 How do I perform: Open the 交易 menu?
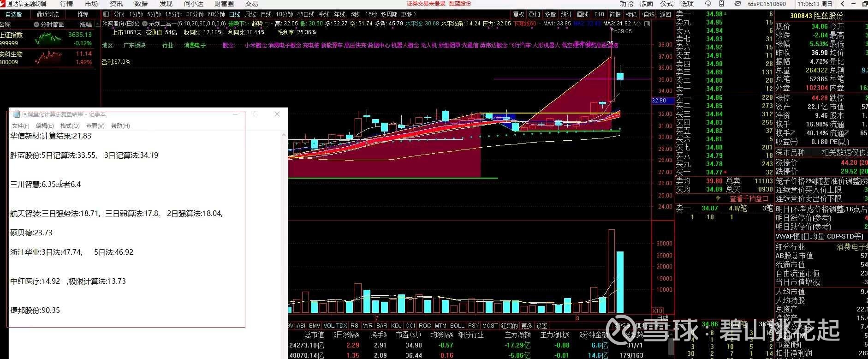251,4
